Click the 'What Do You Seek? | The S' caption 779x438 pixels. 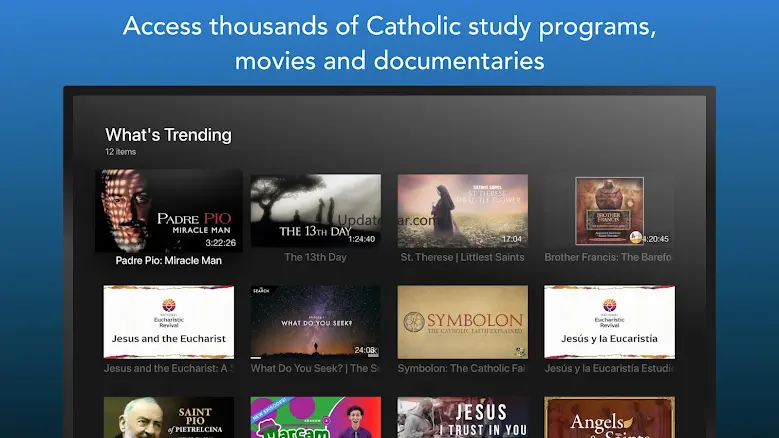click(x=315, y=368)
